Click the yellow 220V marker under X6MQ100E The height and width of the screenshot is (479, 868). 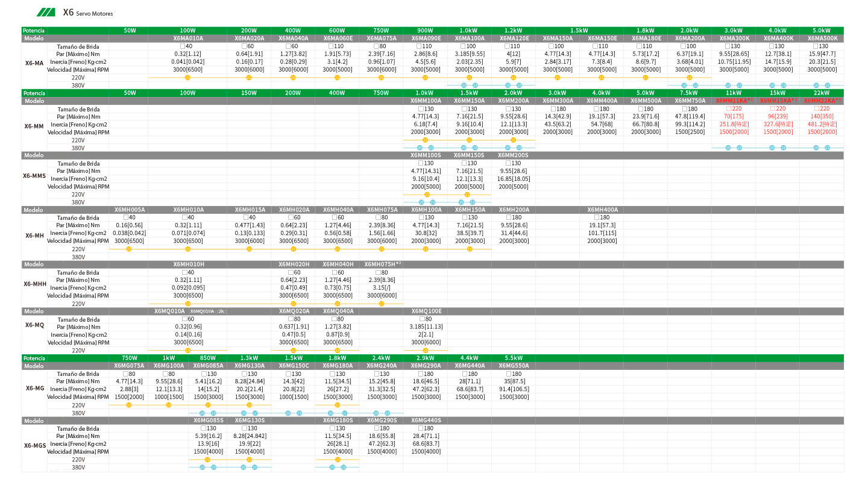click(426, 350)
